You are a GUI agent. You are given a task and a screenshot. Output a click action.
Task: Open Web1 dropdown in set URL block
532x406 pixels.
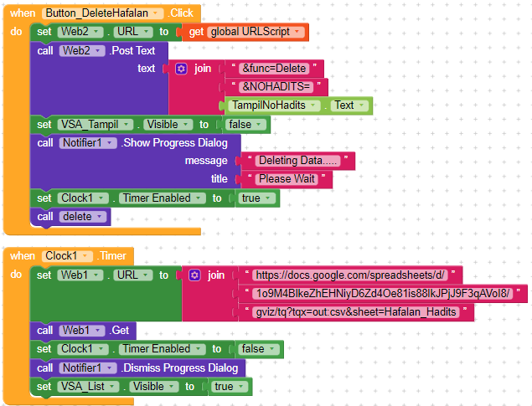[80, 275]
